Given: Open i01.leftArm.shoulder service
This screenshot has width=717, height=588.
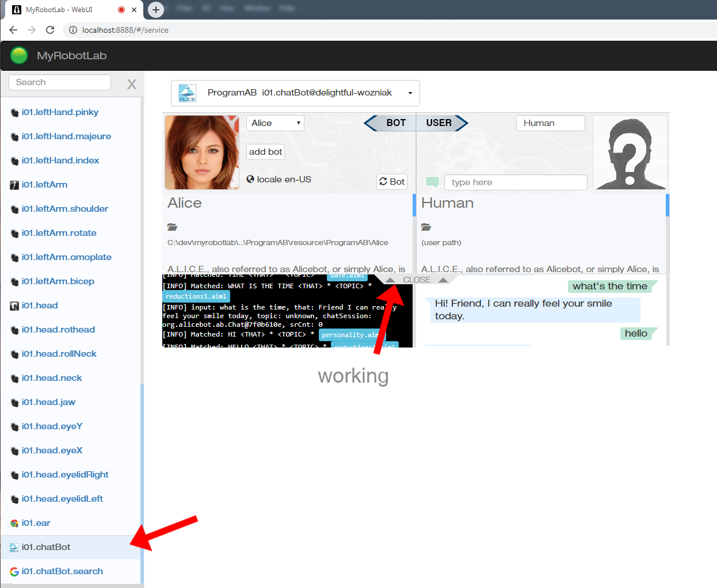Looking at the screenshot, I should [65, 209].
